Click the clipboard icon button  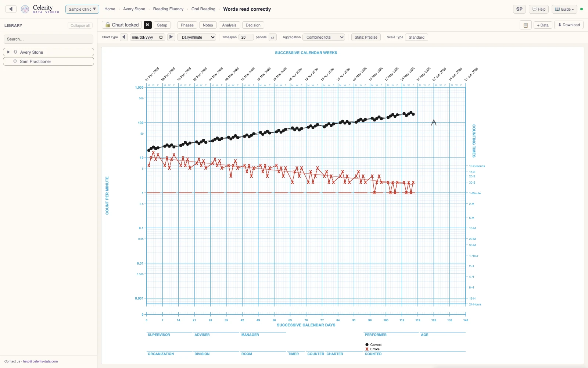[x=526, y=25]
